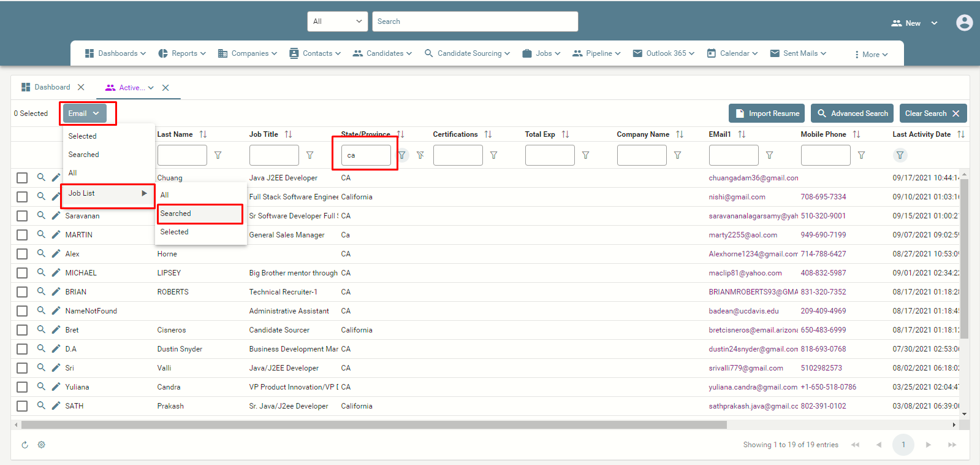Click the Clear Search button
Viewport: 980px width, 465px height.
[933, 113]
